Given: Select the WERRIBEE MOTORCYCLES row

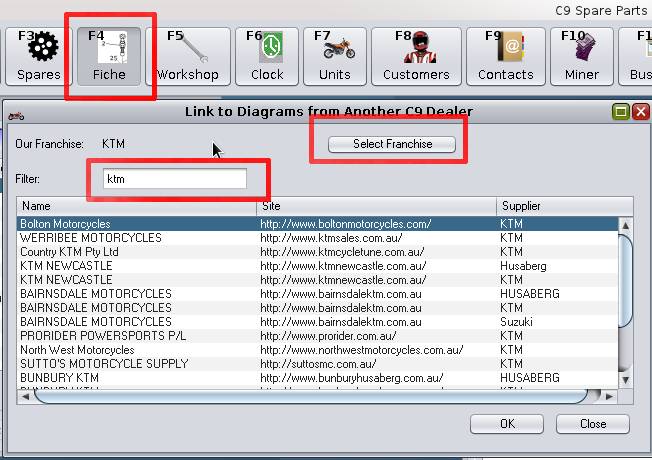Looking at the screenshot, I should 91,238.
